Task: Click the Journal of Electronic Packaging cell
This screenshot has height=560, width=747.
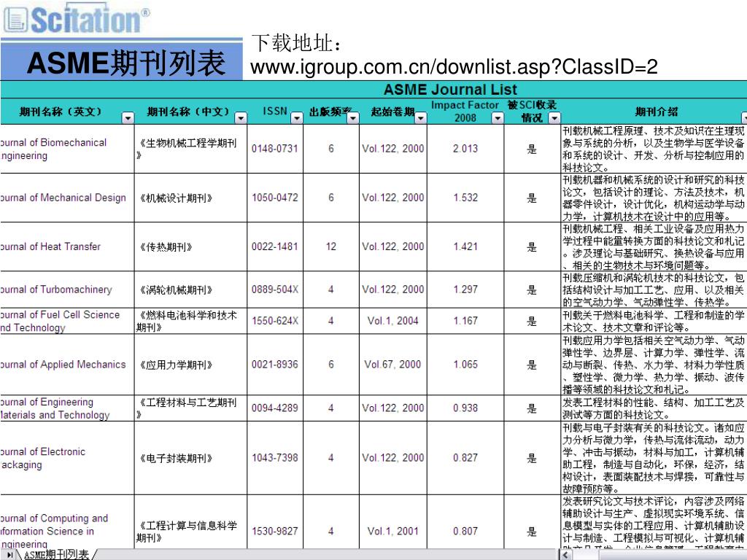Action: click(x=66, y=458)
